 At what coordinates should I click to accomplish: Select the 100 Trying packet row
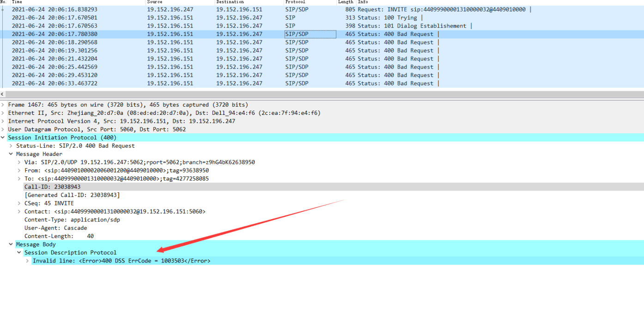(x=231, y=18)
